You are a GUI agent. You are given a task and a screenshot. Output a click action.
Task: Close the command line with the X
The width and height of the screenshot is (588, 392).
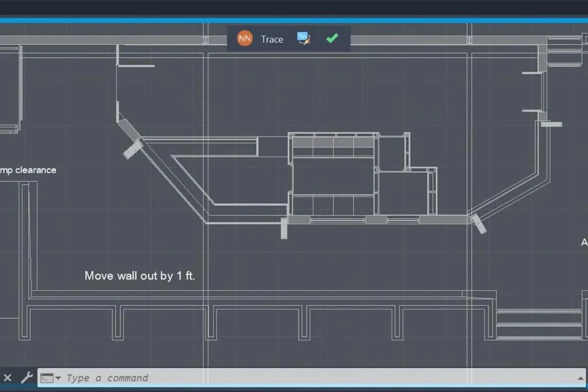click(x=7, y=378)
